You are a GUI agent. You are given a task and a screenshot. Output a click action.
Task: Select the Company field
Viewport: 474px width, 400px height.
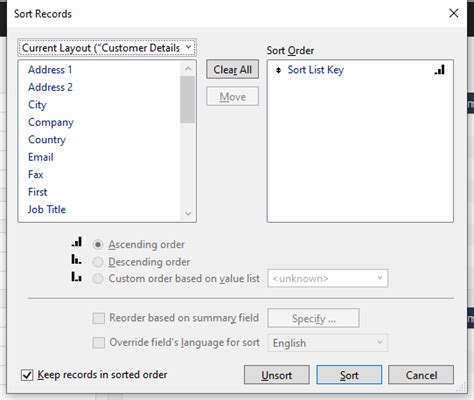click(x=51, y=122)
